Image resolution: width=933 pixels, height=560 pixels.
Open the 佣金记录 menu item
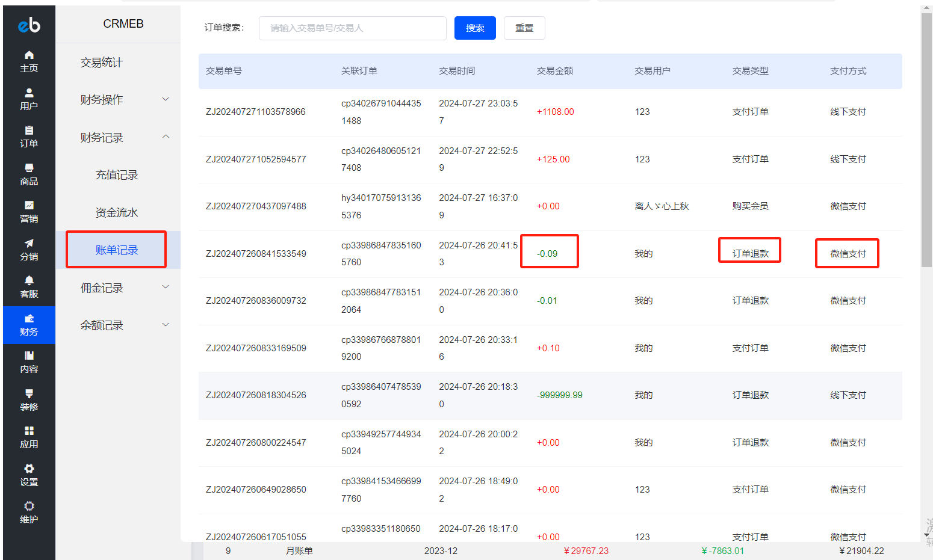102,288
